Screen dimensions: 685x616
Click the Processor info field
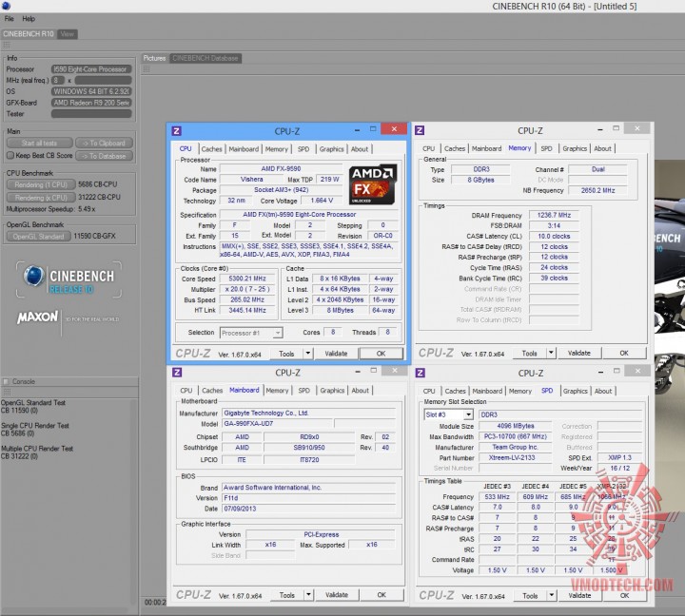click(x=91, y=69)
